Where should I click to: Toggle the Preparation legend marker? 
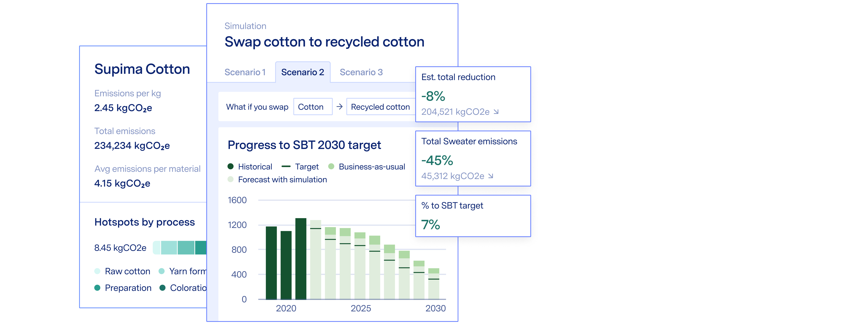click(97, 288)
